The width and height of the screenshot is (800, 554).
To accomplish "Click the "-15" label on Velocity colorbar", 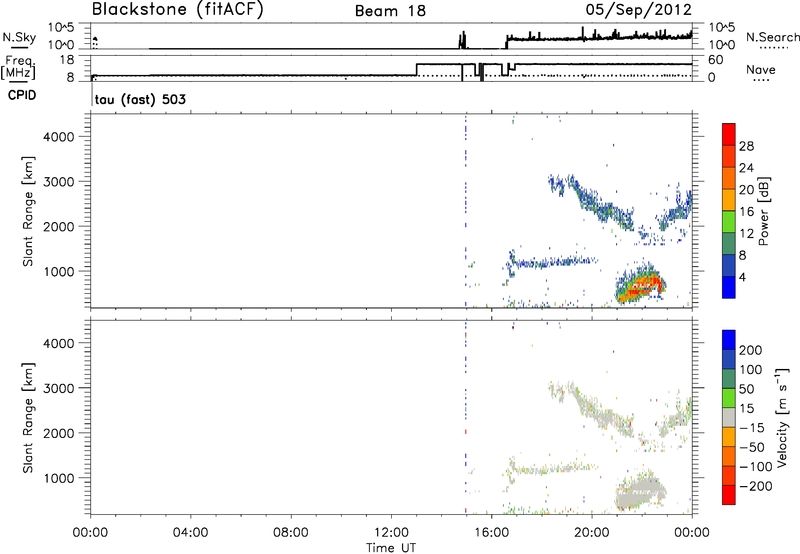I will 752,428.
